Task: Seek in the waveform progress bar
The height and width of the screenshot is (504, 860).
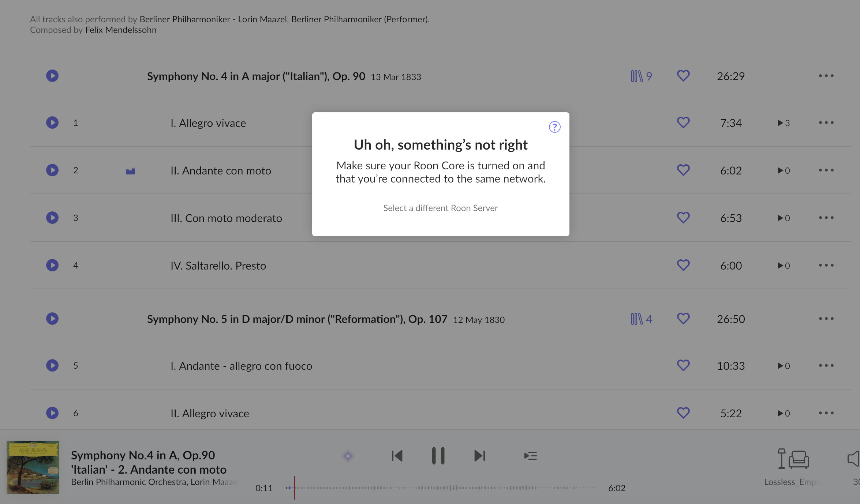Action: 441,488
